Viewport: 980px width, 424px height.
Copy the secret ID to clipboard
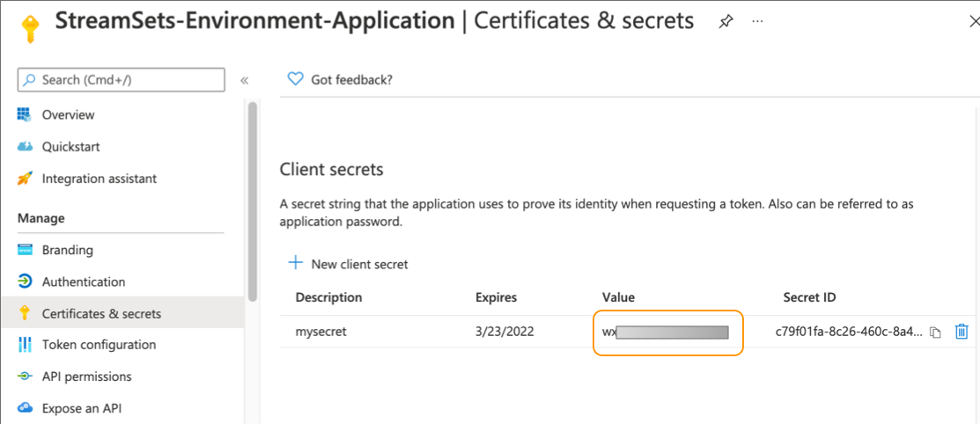[935, 333]
